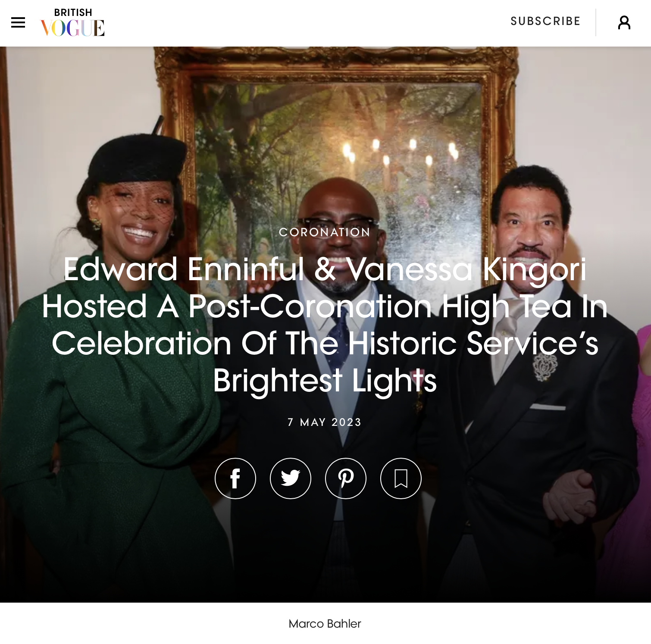Select the 7 May 2023 publication date
This screenshot has width=651, height=644.
(325, 422)
